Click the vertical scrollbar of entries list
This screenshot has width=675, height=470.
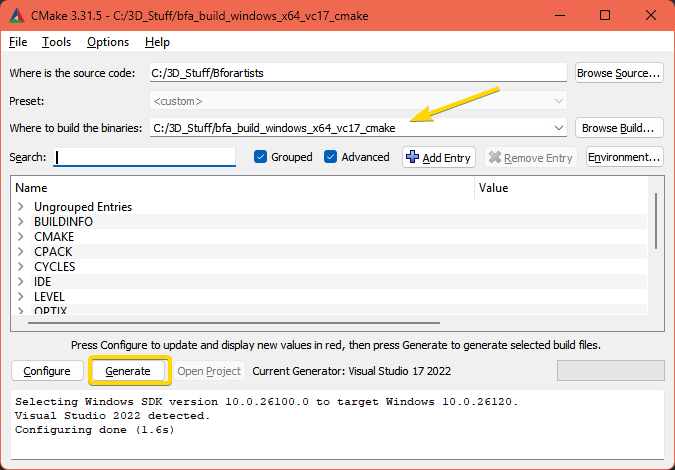[656, 221]
